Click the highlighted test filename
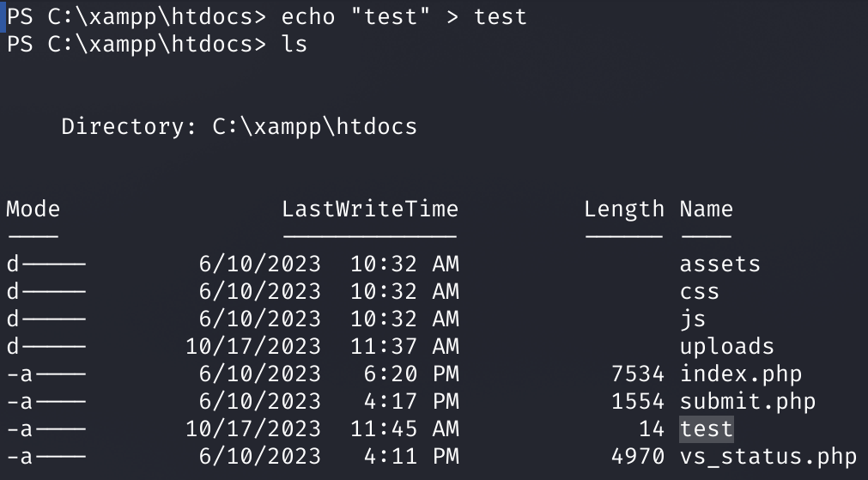The image size is (868, 480). [x=707, y=429]
